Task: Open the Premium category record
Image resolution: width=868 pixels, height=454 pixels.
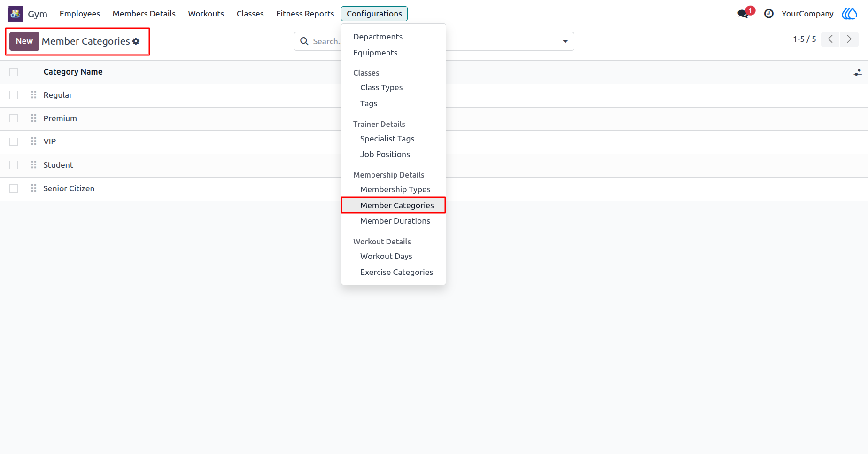Action: click(x=60, y=118)
